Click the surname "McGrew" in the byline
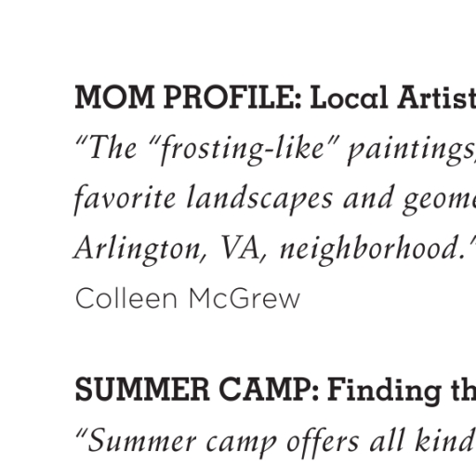Image resolution: width=476 pixels, height=476 pixels. pyautogui.click(x=245, y=298)
